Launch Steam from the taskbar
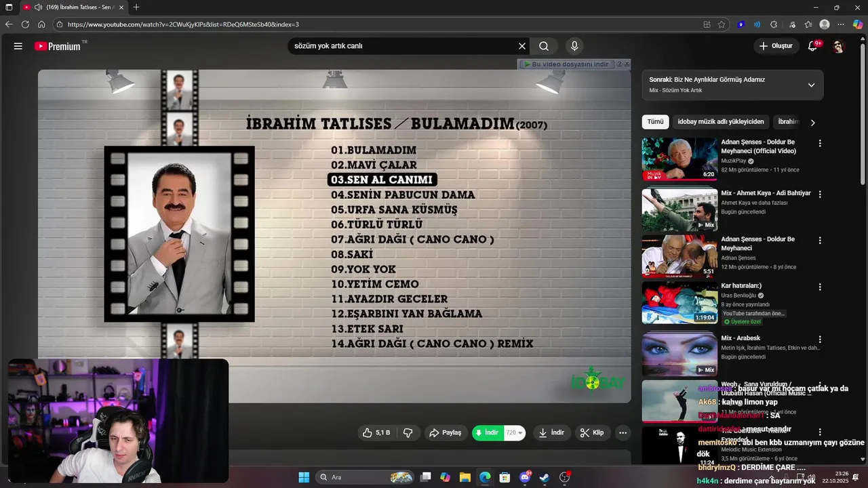The image size is (868, 488). click(x=545, y=477)
